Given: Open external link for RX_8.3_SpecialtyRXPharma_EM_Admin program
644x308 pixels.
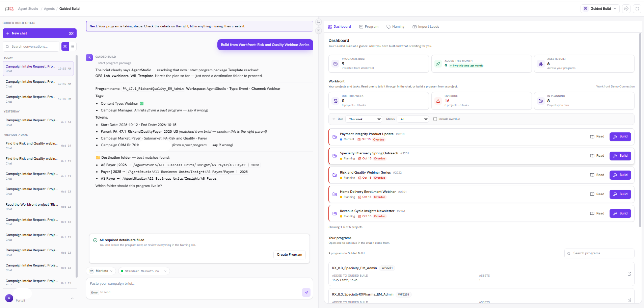Looking at the screenshot, I should 629,300.
